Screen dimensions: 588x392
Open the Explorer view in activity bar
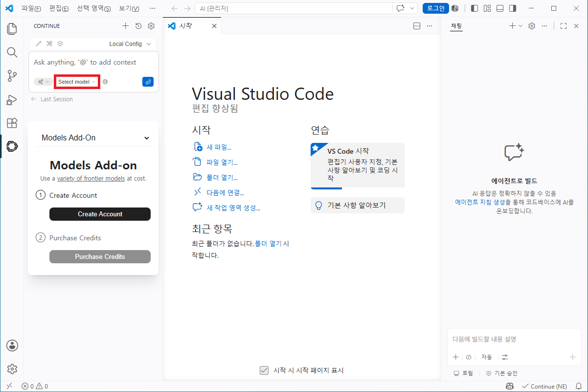coord(12,29)
